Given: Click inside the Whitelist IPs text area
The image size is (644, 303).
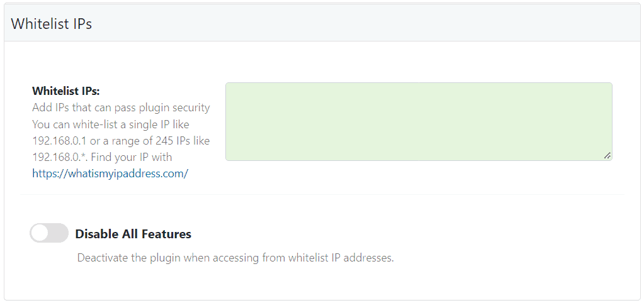Looking at the screenshot, I should point(419,121).
